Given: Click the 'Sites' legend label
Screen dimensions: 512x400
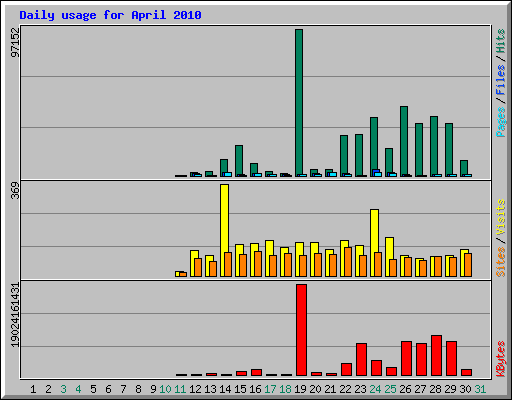Looking at the screenshot, I should (500, 262).
